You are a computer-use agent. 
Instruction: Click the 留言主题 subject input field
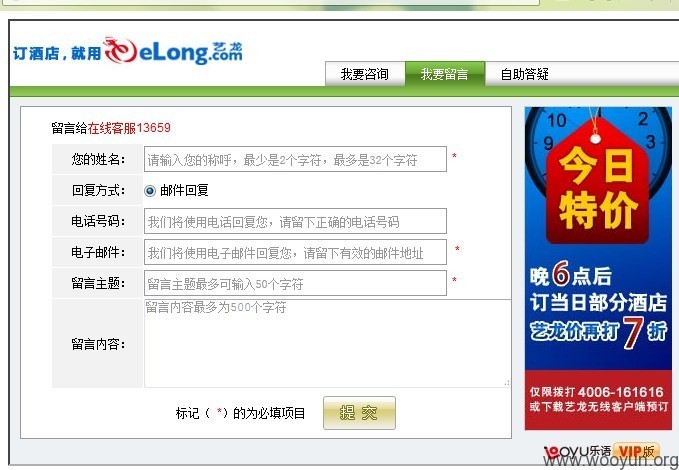295,283
